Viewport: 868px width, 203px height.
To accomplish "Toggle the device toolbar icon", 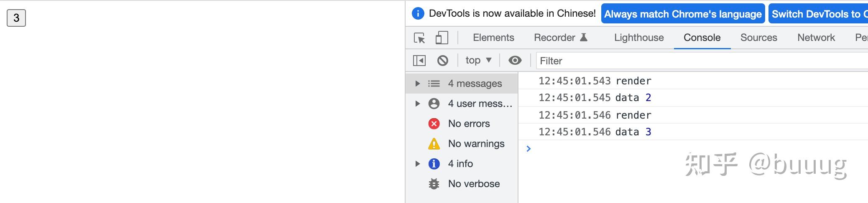I will tap(442, 38).
